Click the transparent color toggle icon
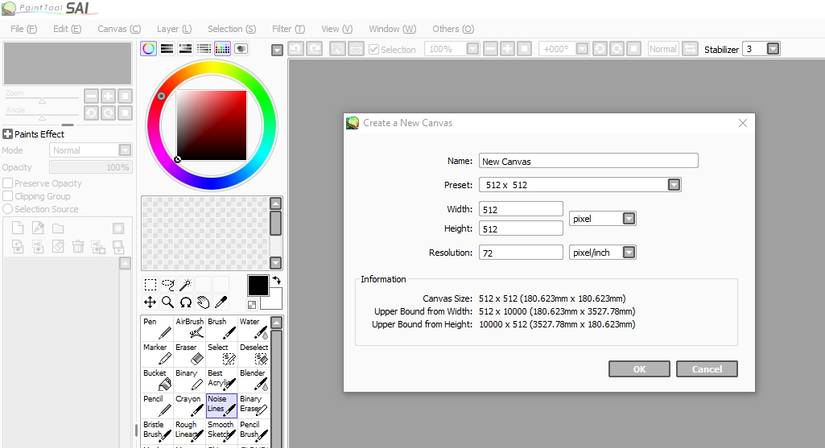 point(252,304)
